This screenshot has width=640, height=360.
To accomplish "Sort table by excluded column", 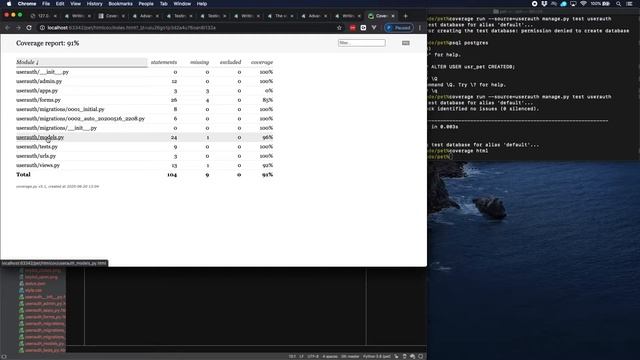I will click(x=230, y=62).
